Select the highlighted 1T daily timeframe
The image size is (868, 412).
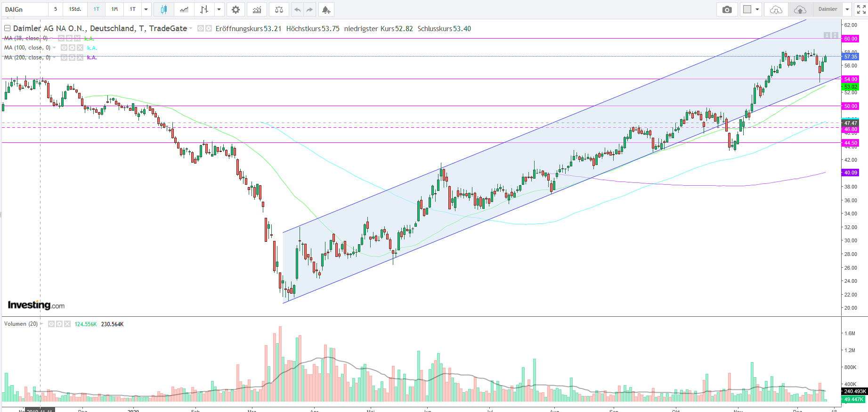pyautogui.click(x=97, y=9)
